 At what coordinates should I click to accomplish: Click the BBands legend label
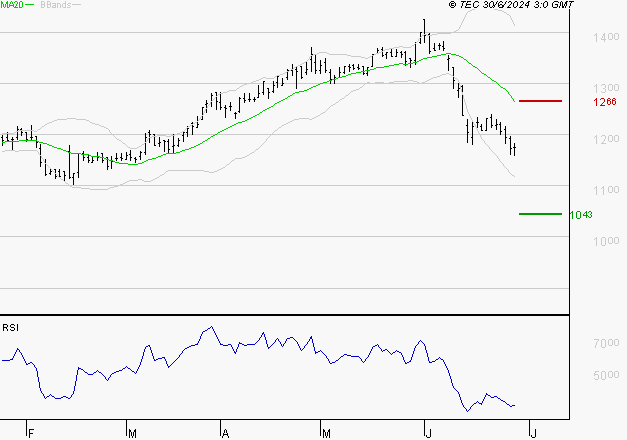click(x=56, y=5)
